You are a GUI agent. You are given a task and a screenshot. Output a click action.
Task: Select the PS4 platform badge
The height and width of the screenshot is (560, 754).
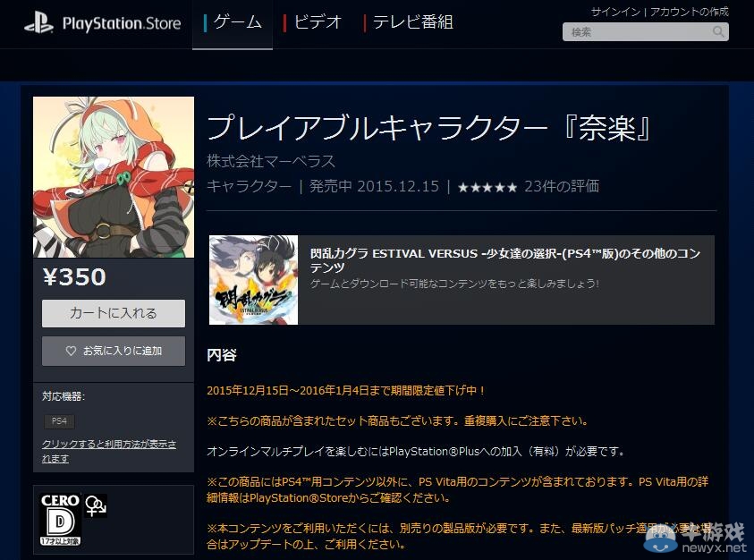pos(59,420)
